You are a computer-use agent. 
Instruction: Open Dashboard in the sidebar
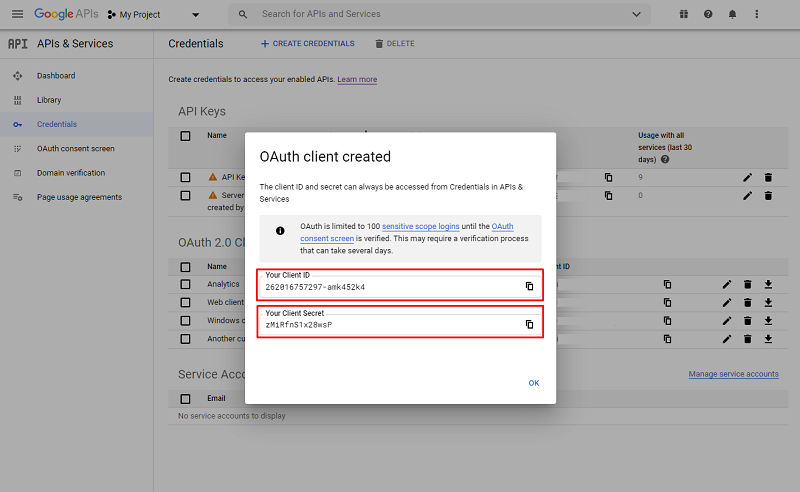coord(77,76)
